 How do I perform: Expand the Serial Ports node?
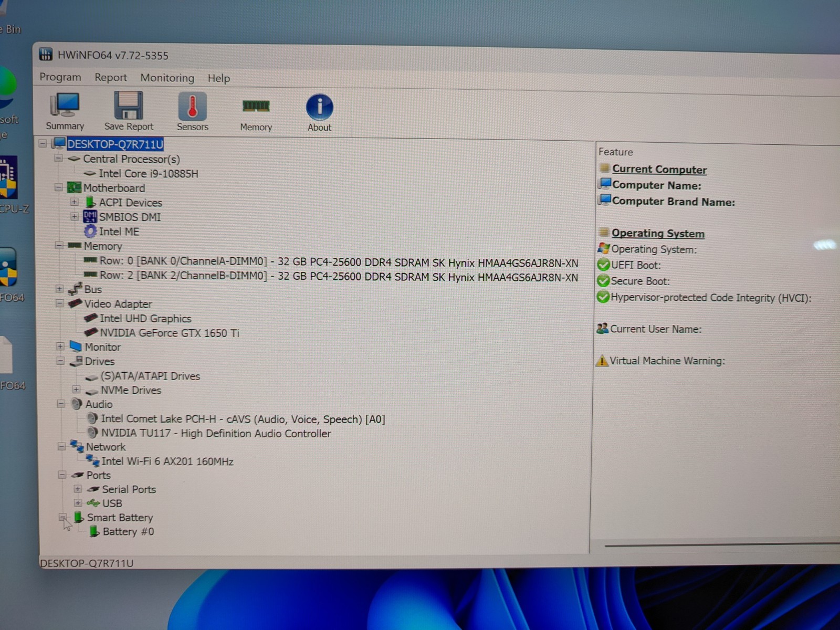tap(78, 489)
